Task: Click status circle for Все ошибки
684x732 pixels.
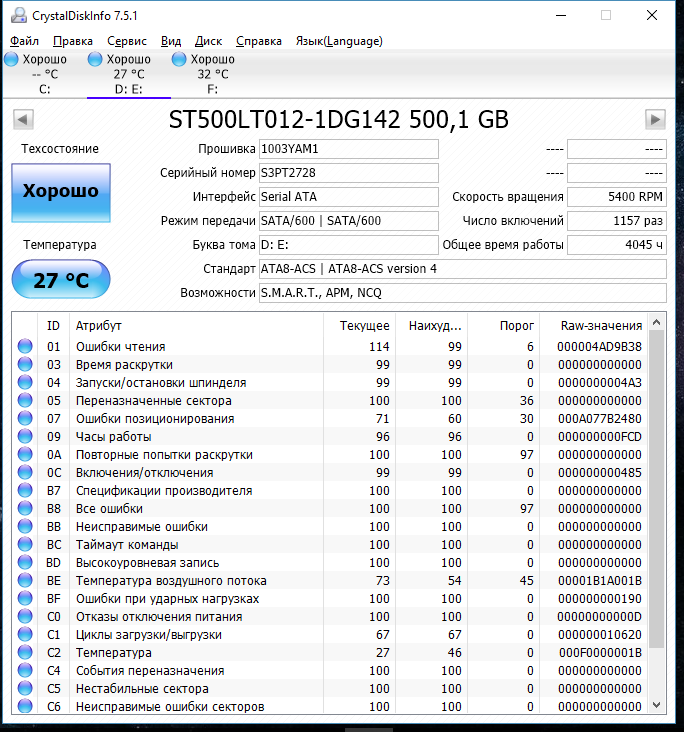Action: tap(25, 508)
